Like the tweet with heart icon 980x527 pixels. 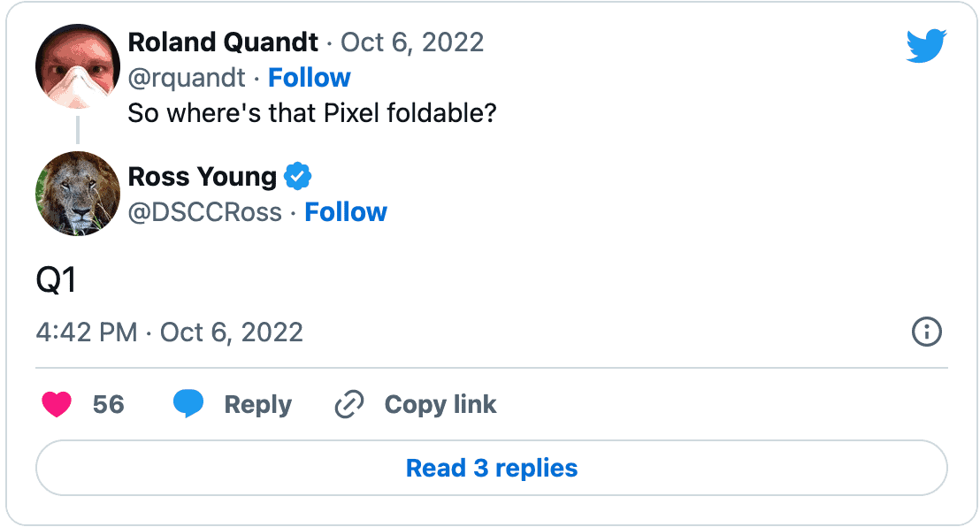(x=57, y=405)
